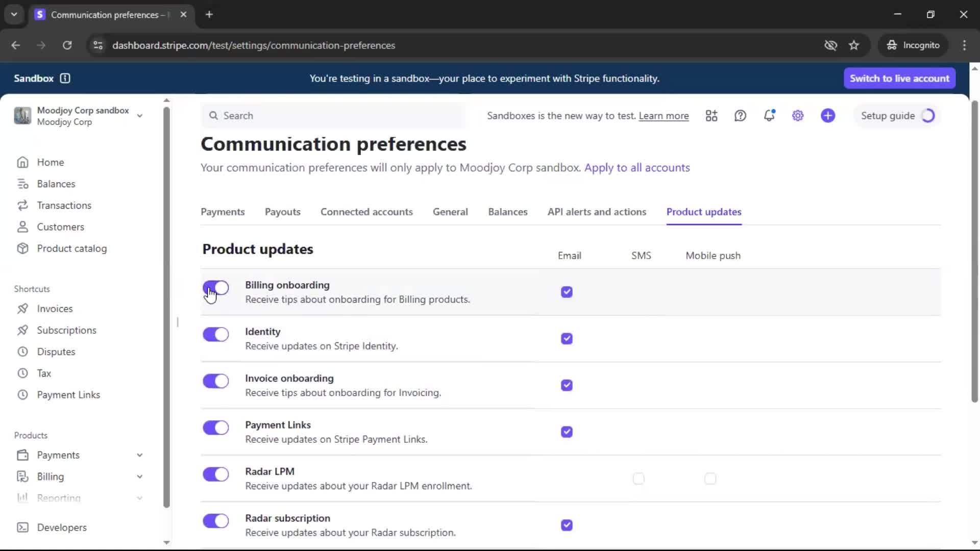Open the help question mark icon
Screen dimensions: 980x551
(x=740, y=116)
